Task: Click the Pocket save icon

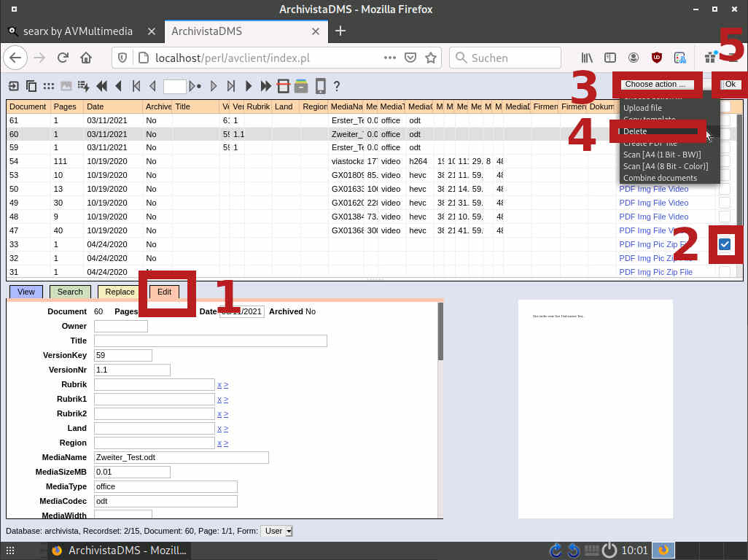Action: [410, 58]
